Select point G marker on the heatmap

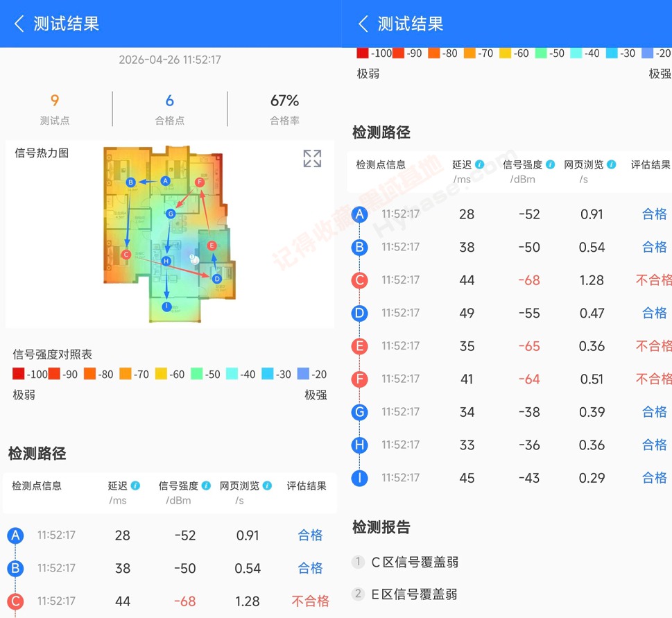click(171, 214)
